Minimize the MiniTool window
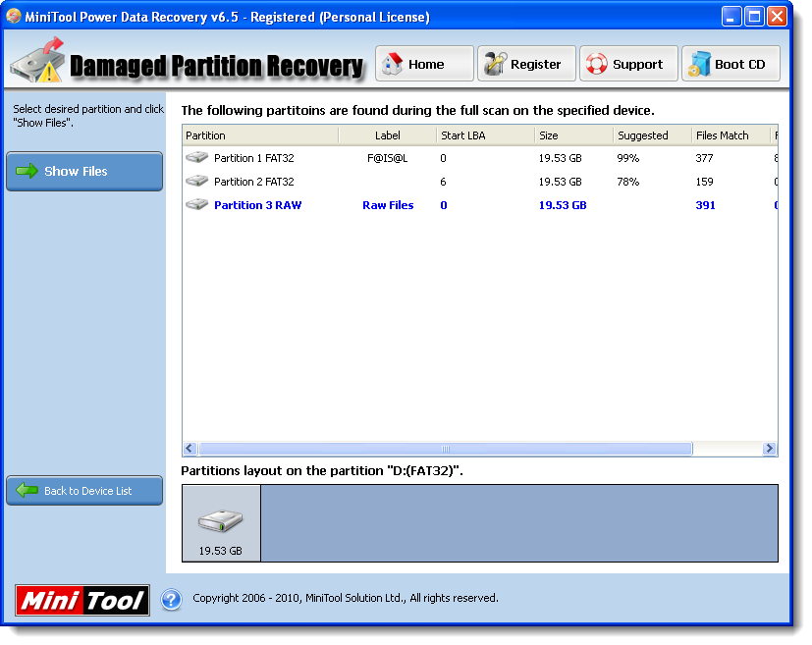The image size is (812, 645). tap(731, 17)
